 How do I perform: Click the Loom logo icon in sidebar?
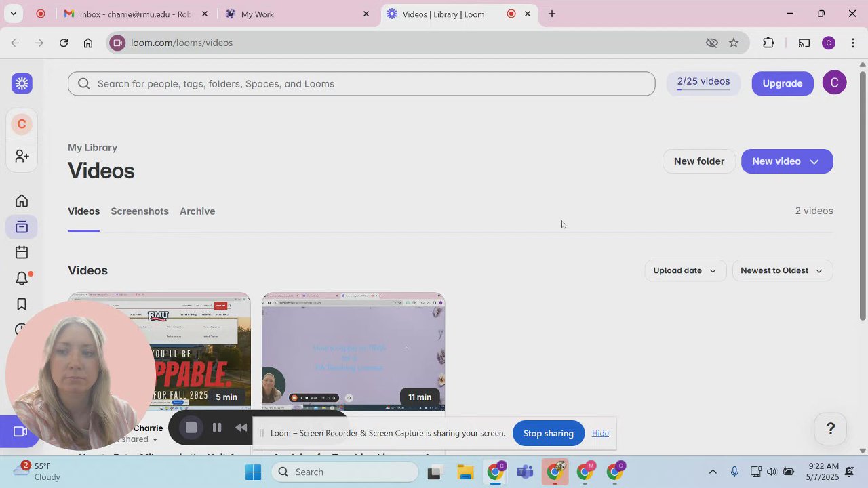(x=22, y=83)
